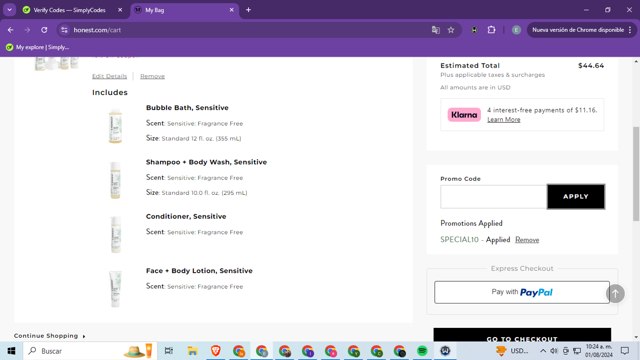Focus the Promo Code input field
Screen dimensions: 640x360
tap(493, 197)
